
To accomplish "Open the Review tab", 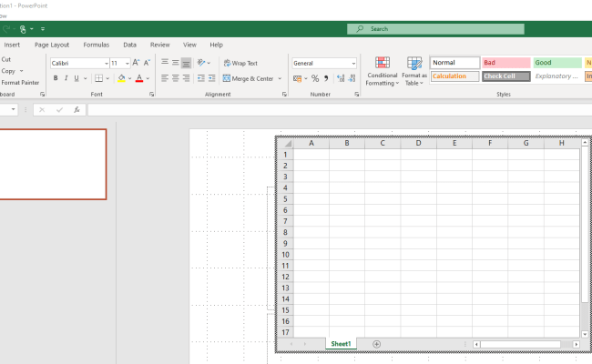I will coord(160,45).
